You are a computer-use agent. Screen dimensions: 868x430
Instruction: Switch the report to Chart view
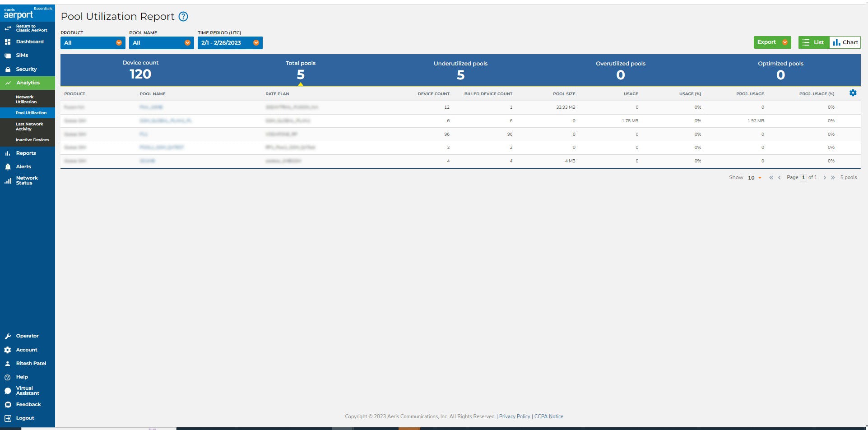(845, 42)
